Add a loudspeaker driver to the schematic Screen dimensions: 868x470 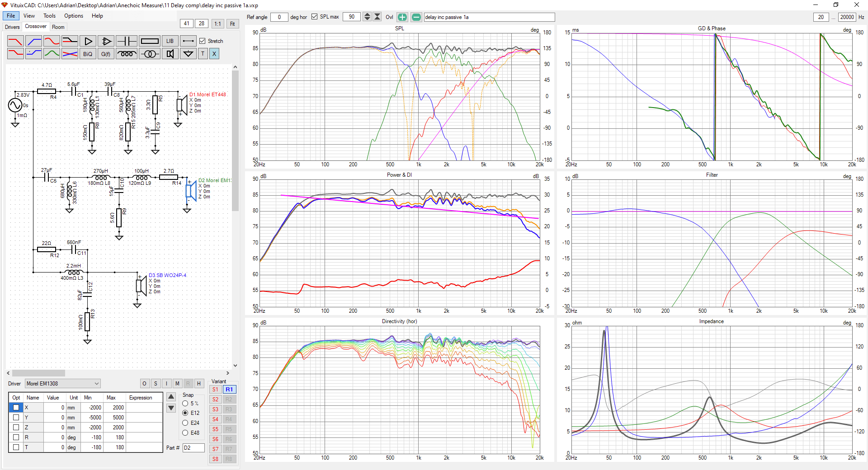170,54
